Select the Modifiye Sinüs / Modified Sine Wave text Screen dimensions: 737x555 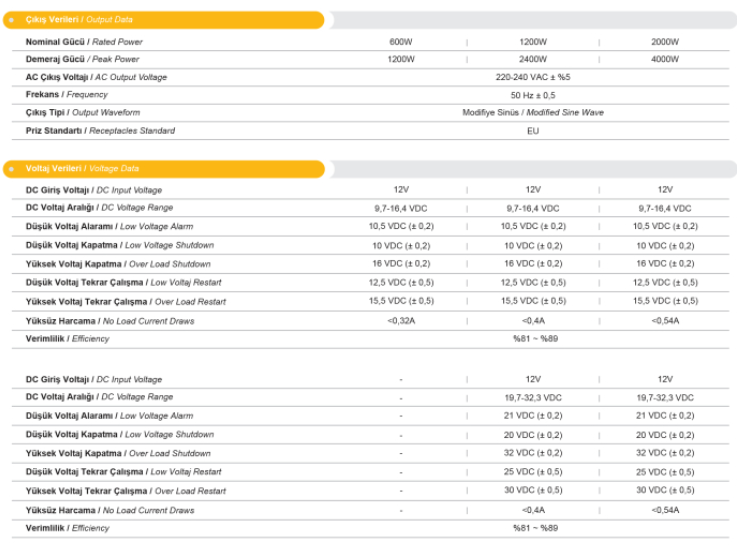[532, 113]
